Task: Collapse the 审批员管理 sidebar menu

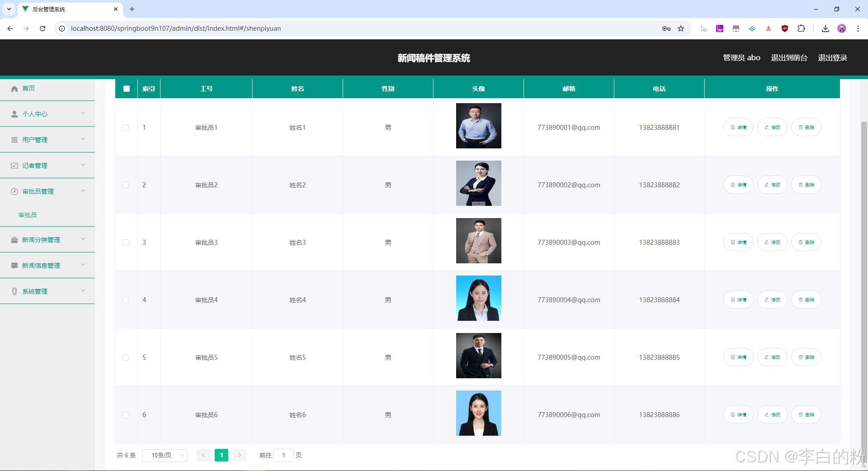Action: [x=47, y=191]
